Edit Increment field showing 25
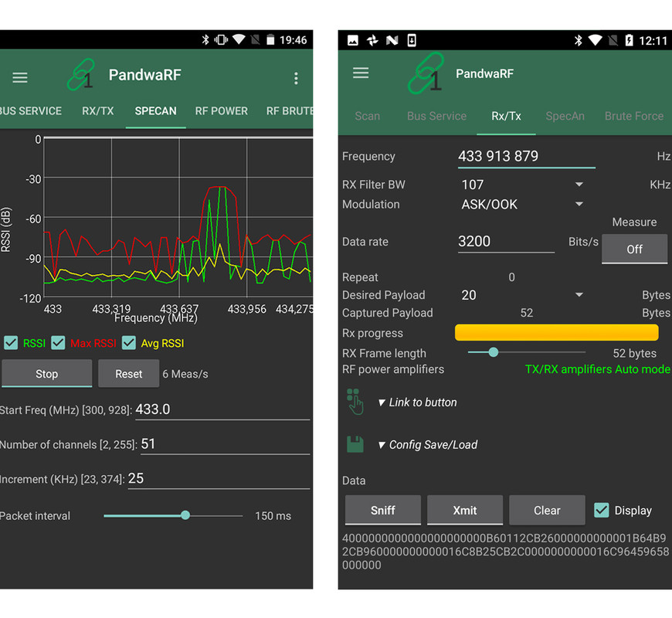This screenshot has width=672, height=618. click(219, 478)
